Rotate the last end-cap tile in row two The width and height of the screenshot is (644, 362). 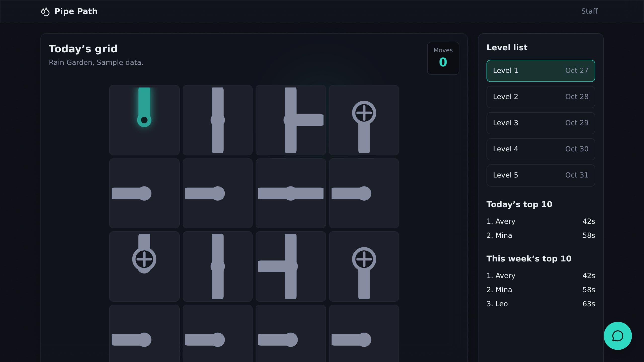[x=364, y=193]
